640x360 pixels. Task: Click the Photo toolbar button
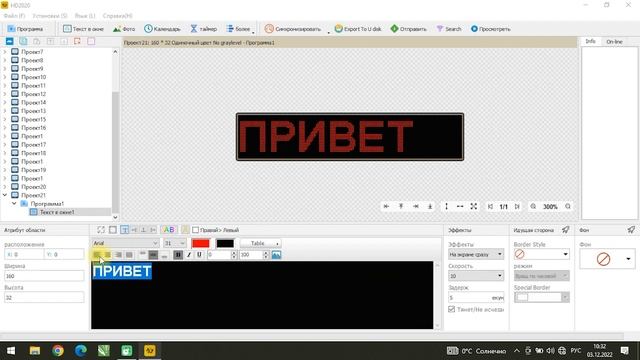tap(124, 29)
